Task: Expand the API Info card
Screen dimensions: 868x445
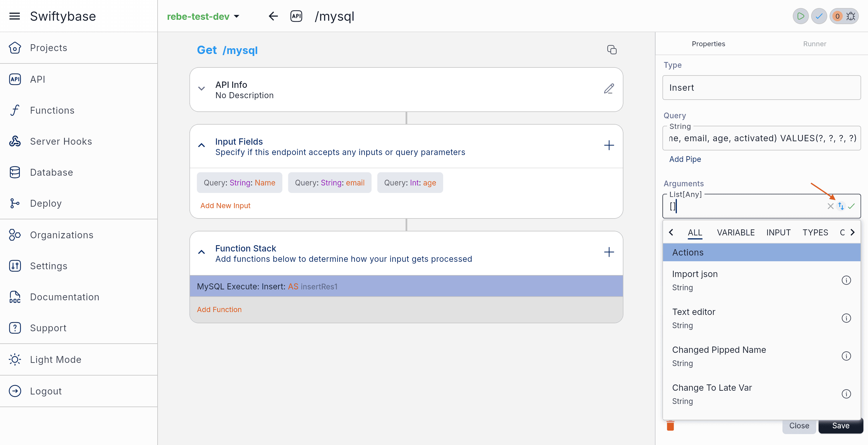Action: pyautogui.click(x=201, y=89)
